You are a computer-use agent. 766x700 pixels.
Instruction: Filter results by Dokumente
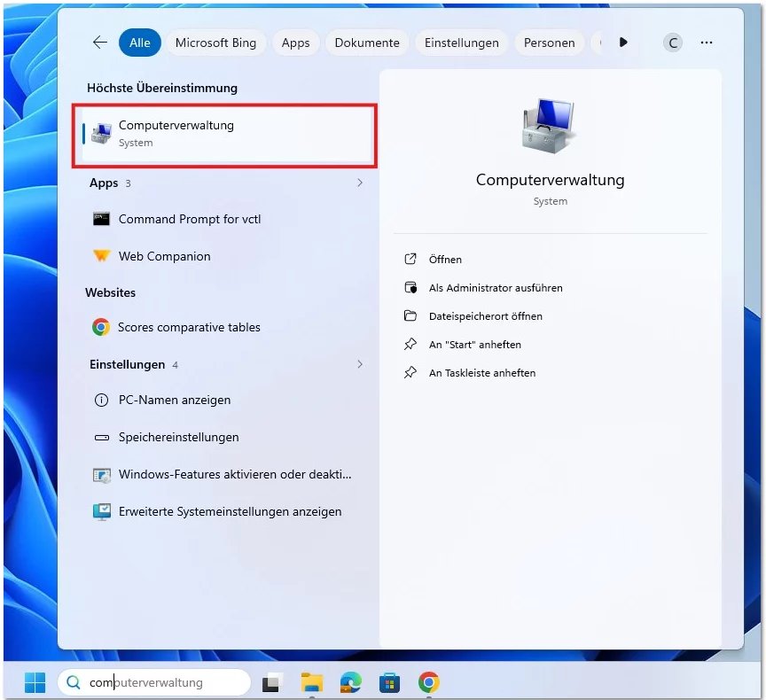(x=367, y=43)
